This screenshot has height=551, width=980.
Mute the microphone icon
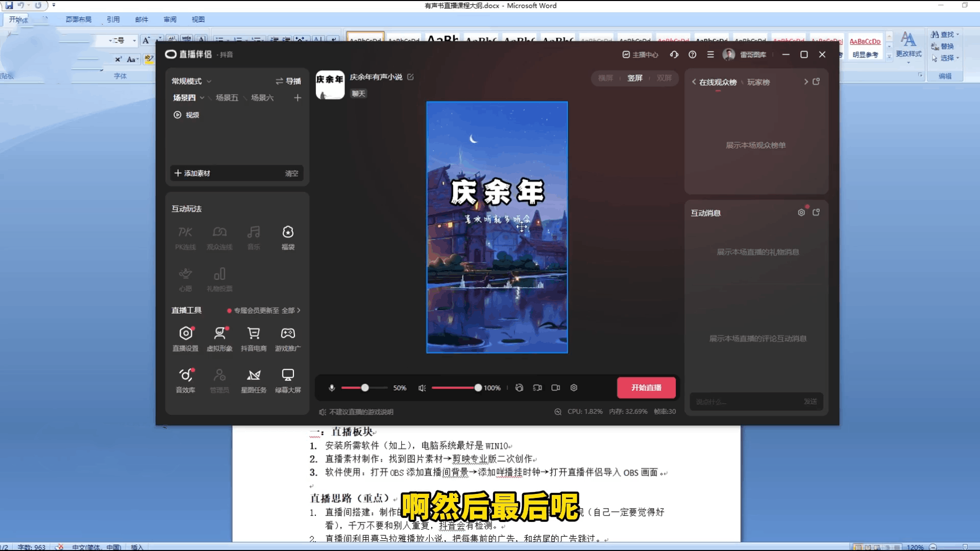point(332,388)
